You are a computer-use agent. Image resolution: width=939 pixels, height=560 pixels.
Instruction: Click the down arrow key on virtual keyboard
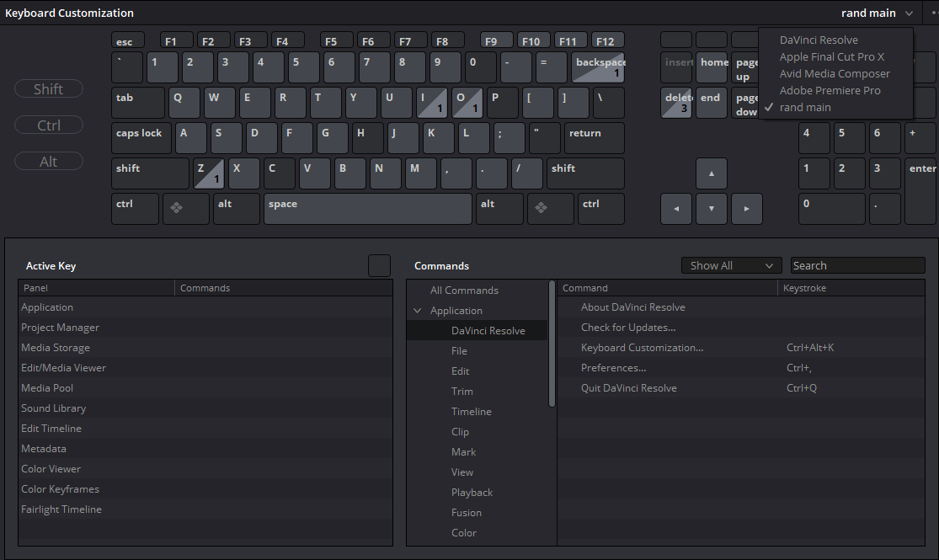tap(712, 209)
